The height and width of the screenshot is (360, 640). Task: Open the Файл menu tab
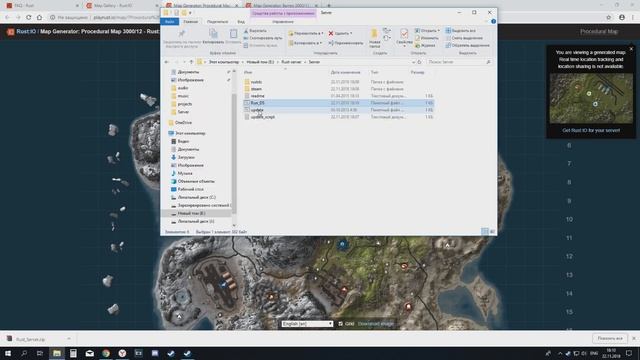169,22
